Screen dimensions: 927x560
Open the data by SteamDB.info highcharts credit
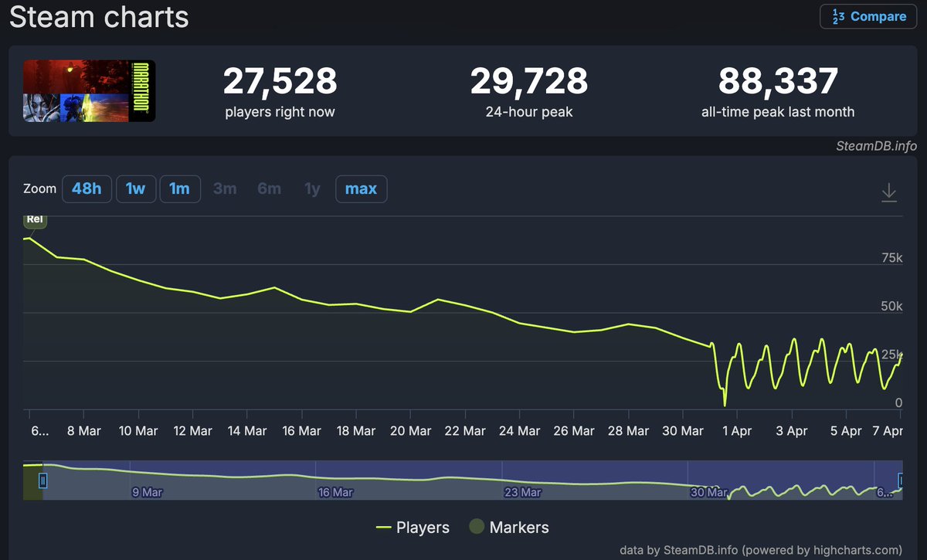pyautogui.click(x=761, y=550)
